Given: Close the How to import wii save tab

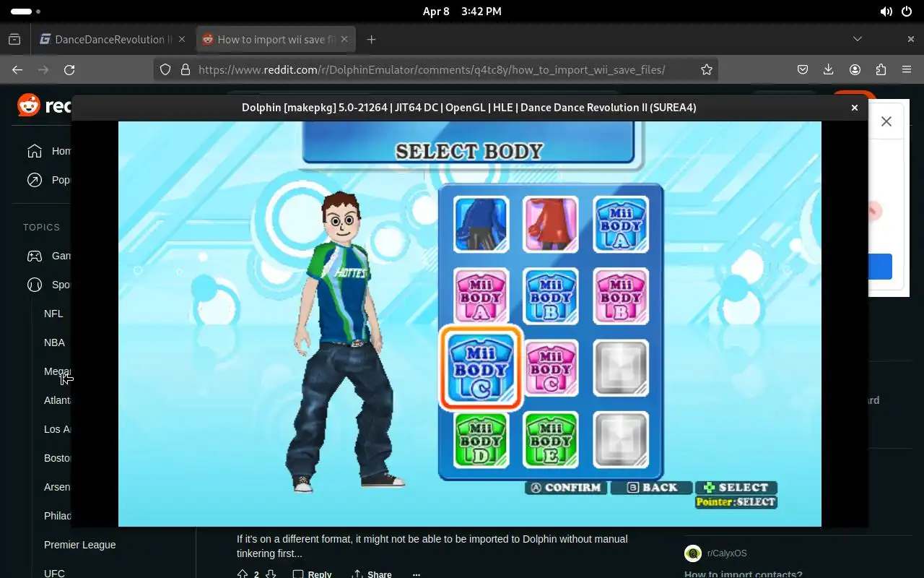Looking at the screenshot, I should (344, 40).
